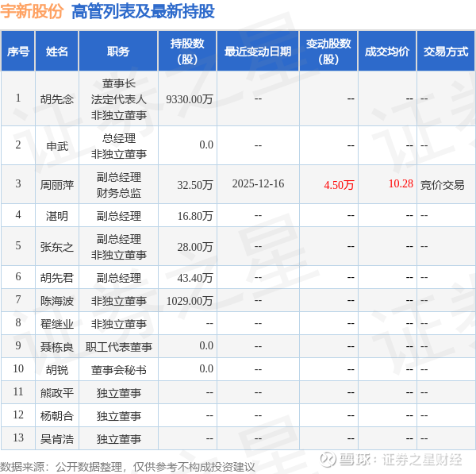Select the name 湛明

[x=57, y=216]
